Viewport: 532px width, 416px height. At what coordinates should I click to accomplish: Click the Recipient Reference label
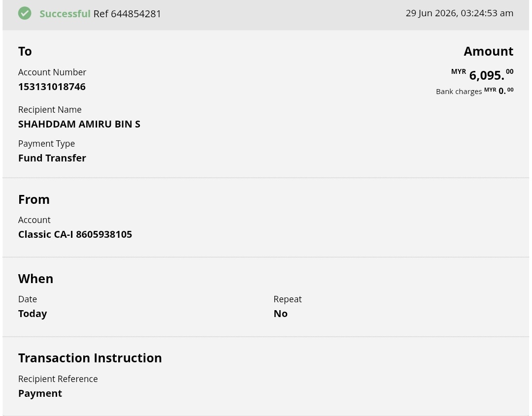click(x=58, y=379)
